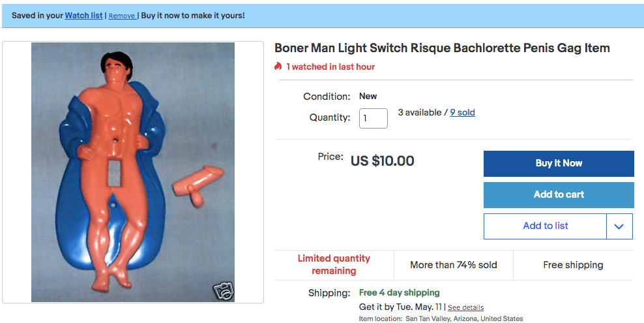The width and height of the screenshot is (644, 323).
Task: Click the main product image
Action: (x=133, y=172)
